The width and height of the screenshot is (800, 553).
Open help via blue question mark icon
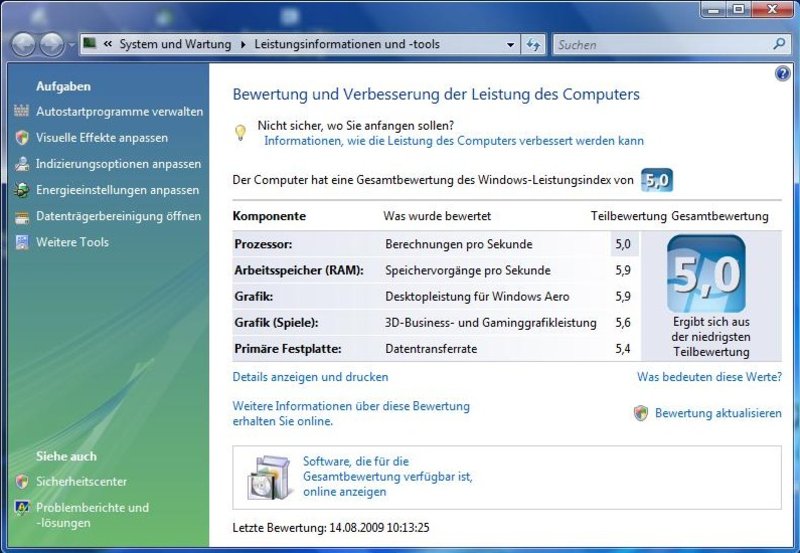(782, 74)
